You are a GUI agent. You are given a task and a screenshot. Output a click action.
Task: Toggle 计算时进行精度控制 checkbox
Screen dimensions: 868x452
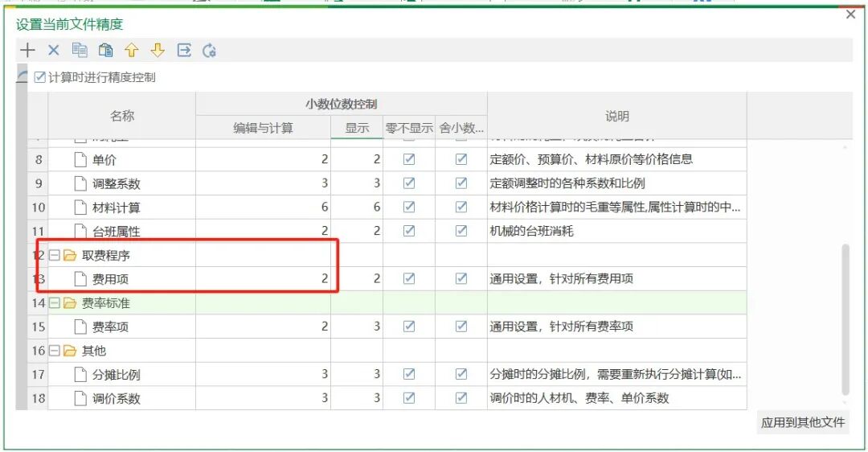[x=40, y=77]
